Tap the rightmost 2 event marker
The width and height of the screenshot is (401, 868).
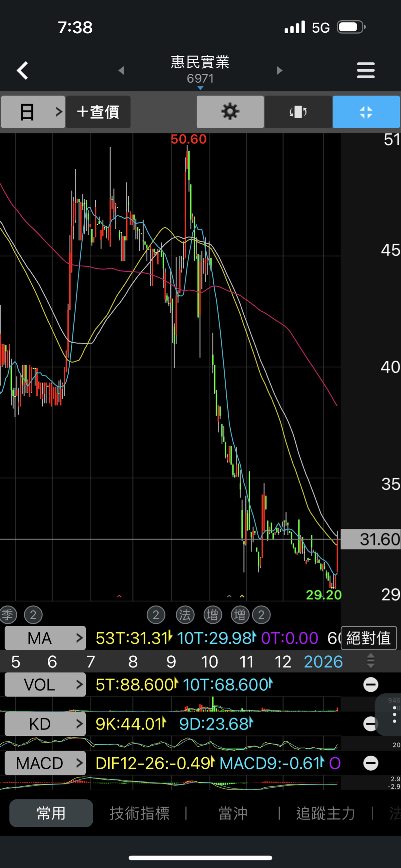pyautogui.click(x=261, y=614)
